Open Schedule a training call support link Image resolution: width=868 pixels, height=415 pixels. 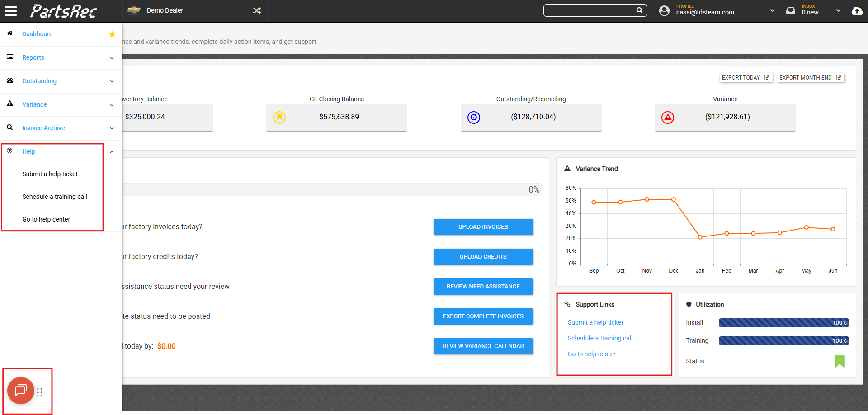pos(600,338)
